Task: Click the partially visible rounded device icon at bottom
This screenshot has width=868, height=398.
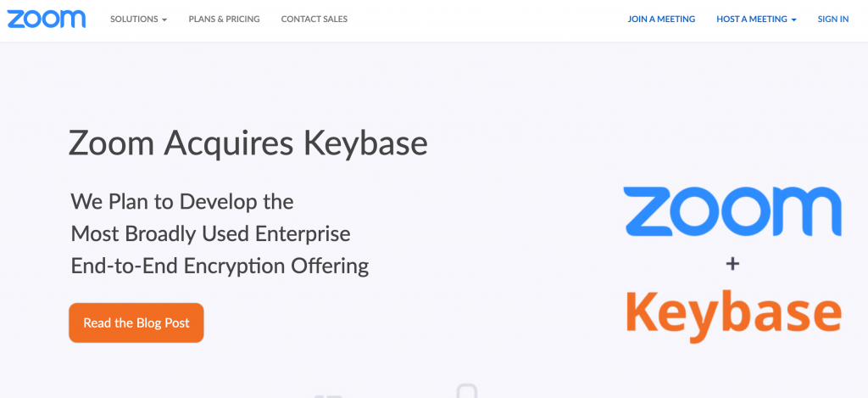Action: pos(467,391)
